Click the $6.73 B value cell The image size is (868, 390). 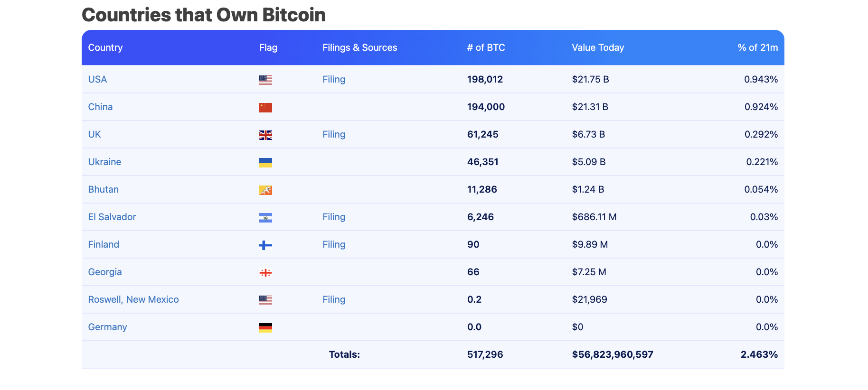(x=588, y=134)
